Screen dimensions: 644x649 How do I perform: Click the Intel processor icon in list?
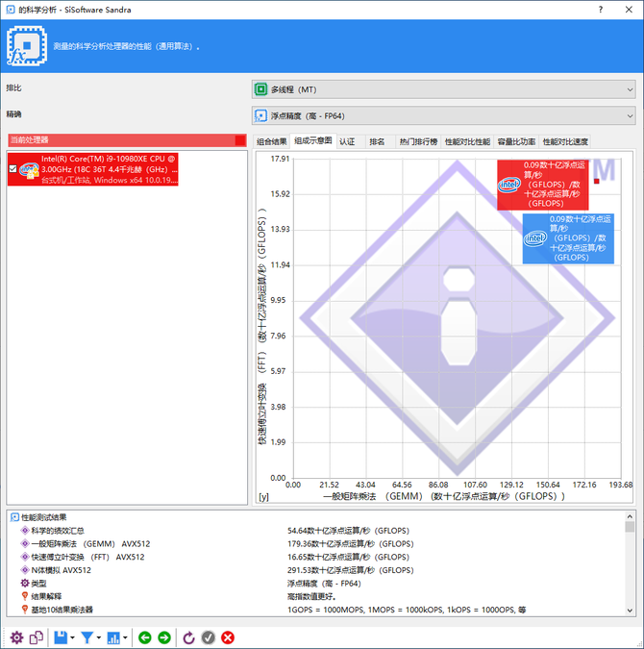pos(29,169)
